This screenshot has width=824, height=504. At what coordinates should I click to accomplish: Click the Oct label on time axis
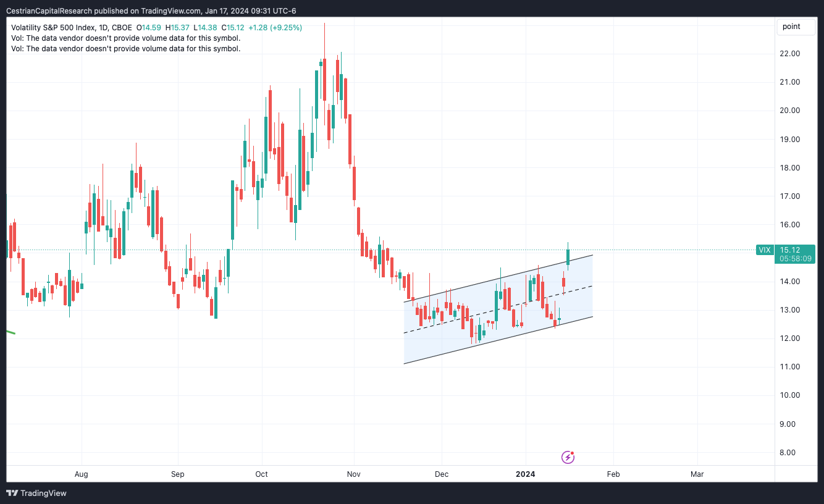(261, 474)
